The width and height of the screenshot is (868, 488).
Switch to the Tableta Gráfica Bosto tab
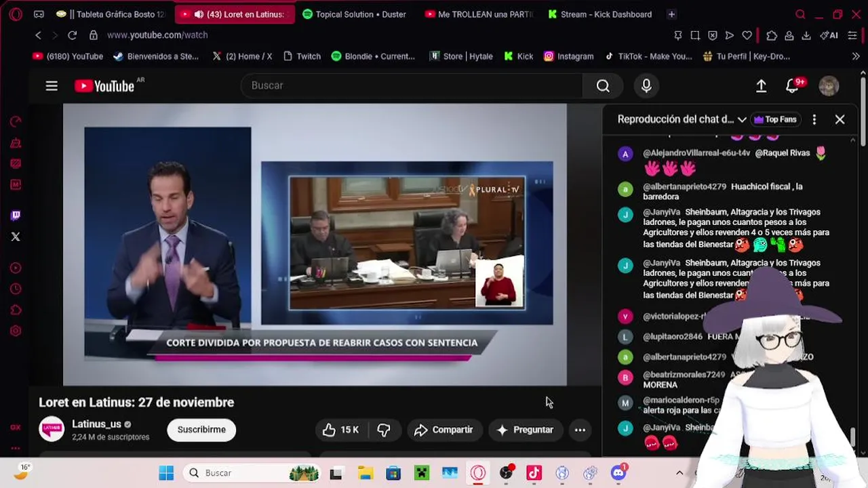pyautogui.click(x=112, y=14)
